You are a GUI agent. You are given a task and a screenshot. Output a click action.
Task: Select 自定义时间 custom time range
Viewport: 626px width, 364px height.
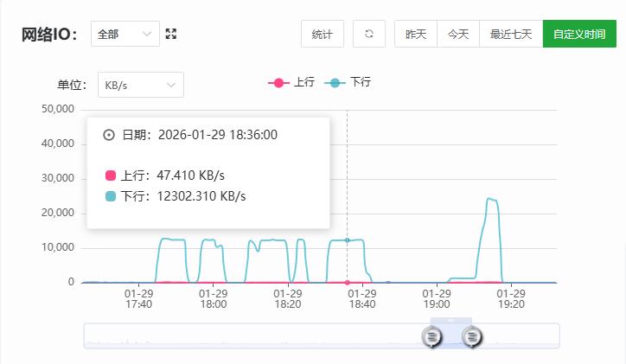tap(579, 34)
